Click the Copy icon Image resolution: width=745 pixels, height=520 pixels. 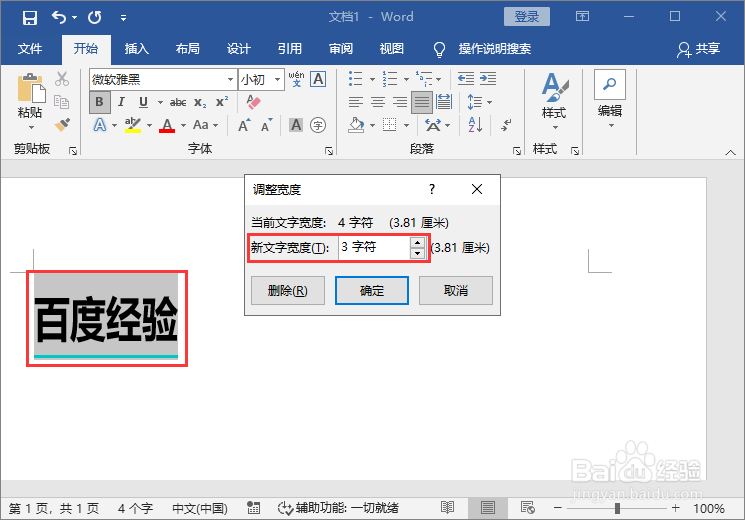click(62, 102)
